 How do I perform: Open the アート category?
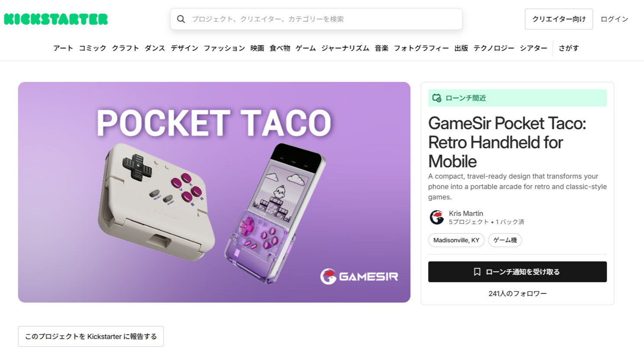[63, 48]
